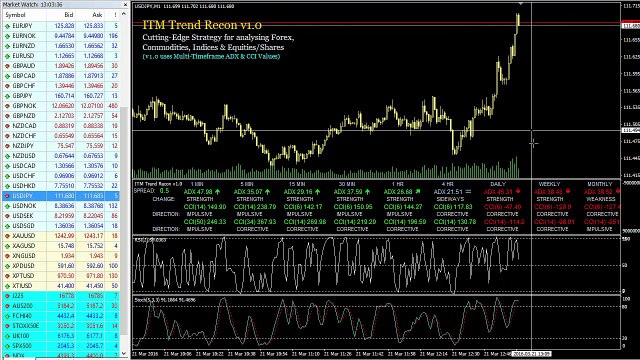640x360 pixels.
Task: Click the red arrow icon beside GBPNOK
Action: (x=7, y=106)
